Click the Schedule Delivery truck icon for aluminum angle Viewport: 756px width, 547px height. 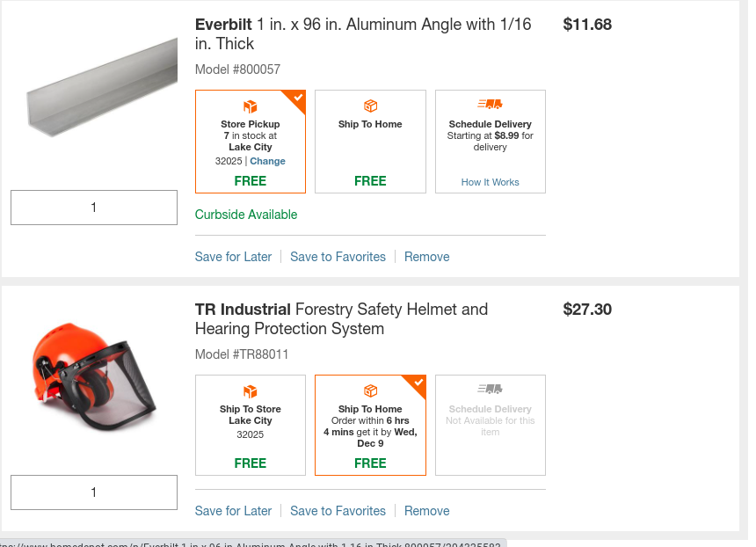pos(490,105)
